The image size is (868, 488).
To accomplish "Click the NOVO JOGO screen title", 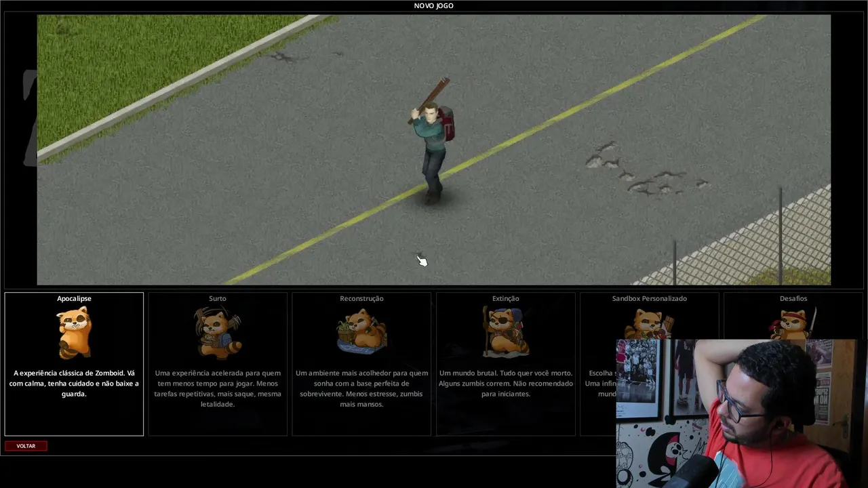I will tap(434, 6).
